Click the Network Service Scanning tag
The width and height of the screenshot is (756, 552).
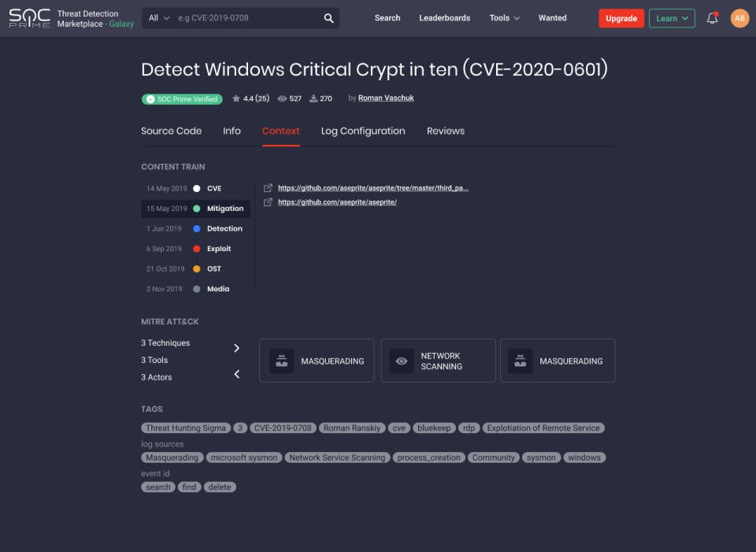337,458
